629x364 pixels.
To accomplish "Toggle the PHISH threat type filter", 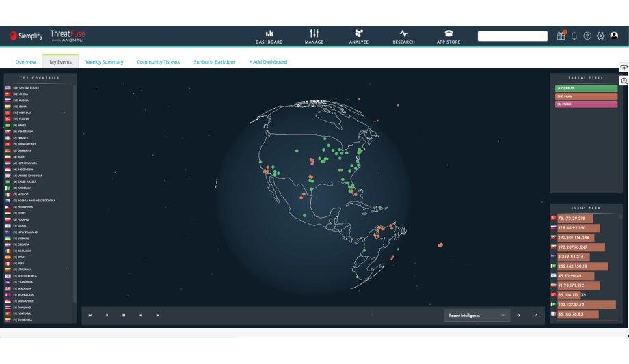I will click(586, 104).
